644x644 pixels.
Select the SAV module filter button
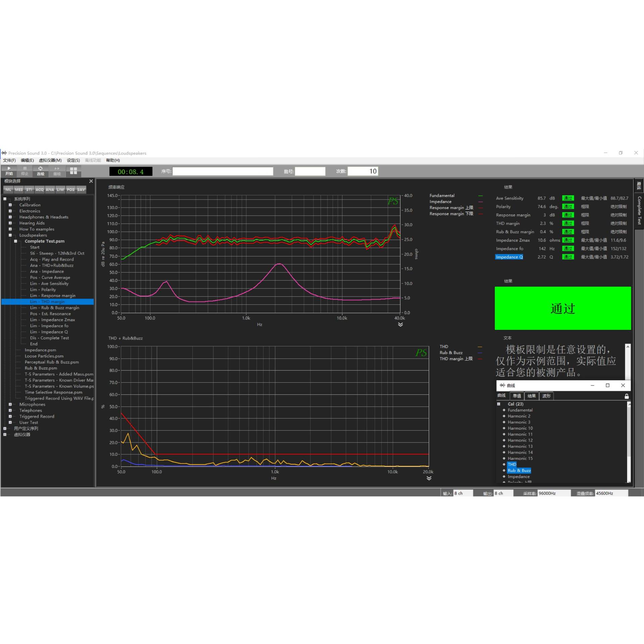81,190
